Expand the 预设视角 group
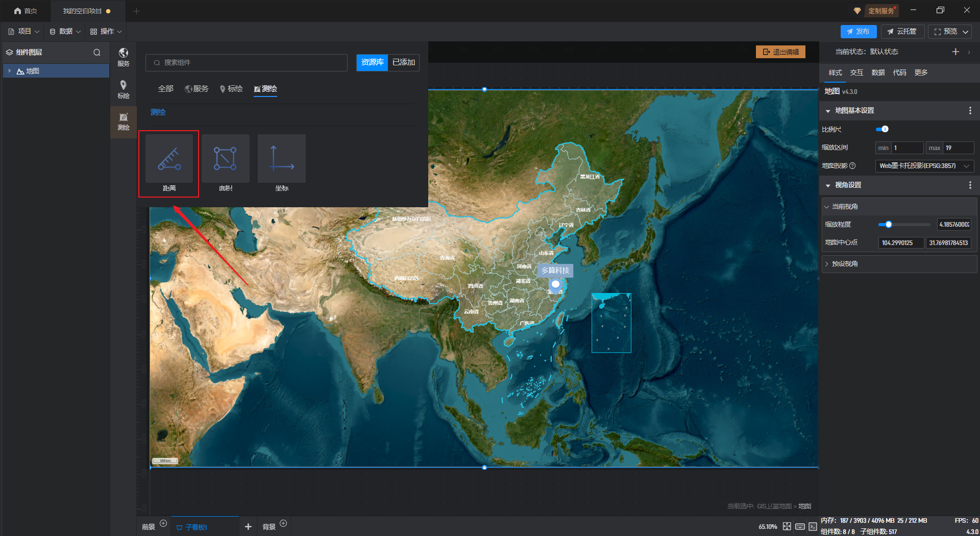 tap(827, 264)
